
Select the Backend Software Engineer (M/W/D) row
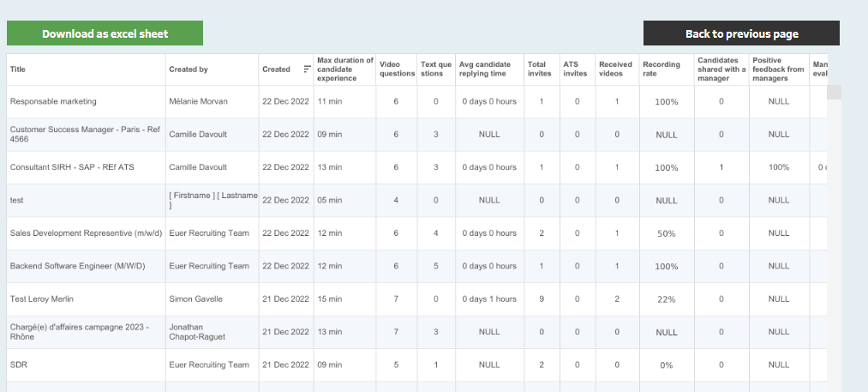tap(77, 267)
